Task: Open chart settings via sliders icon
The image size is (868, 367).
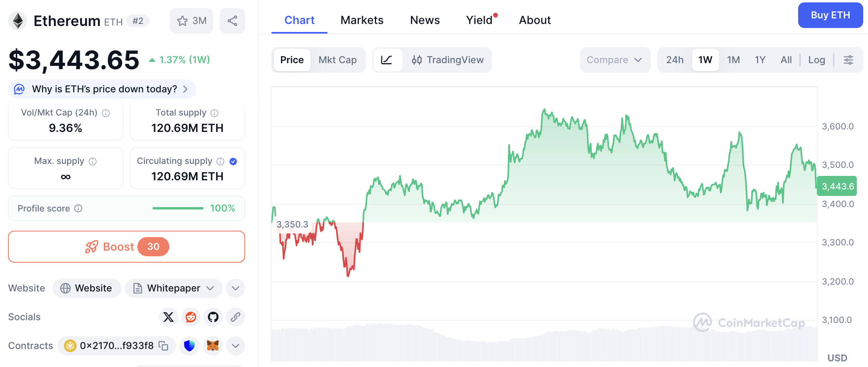Action: click(x=849, y=60)
